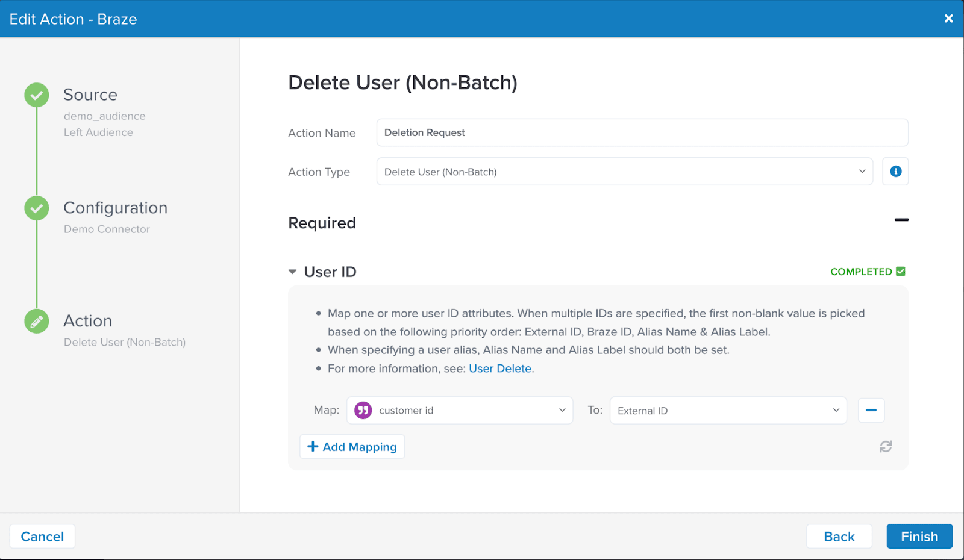Click the Action step pencil icon
The width and height of the screenshot is (964, 560).
coord(37,322)
